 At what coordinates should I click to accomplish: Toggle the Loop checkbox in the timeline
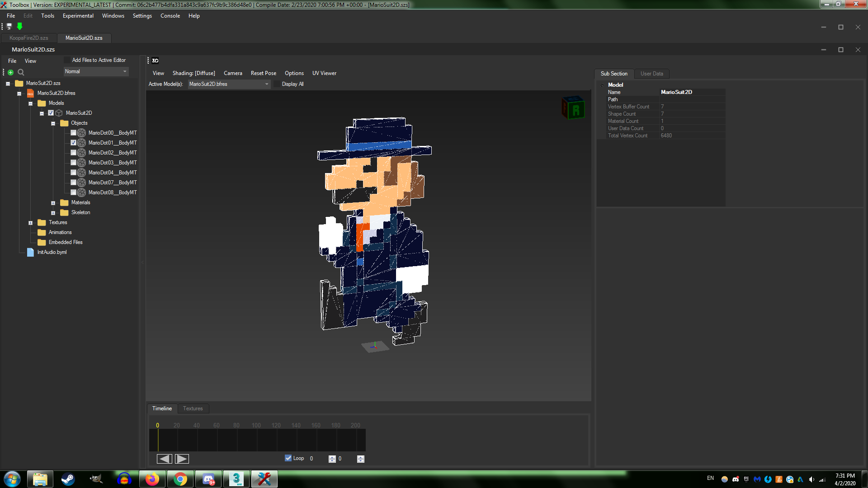pos(288,458)
